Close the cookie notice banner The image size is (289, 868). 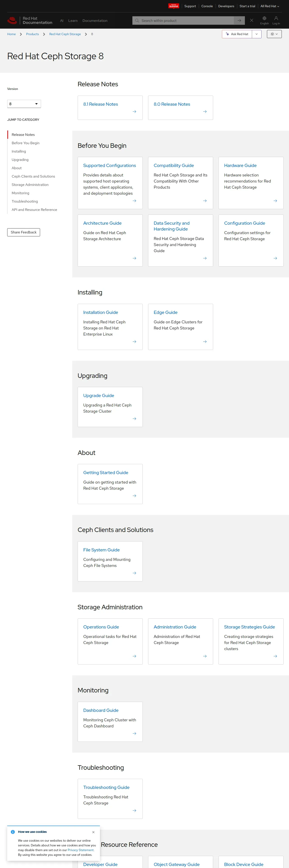click(x=94, y=832)
